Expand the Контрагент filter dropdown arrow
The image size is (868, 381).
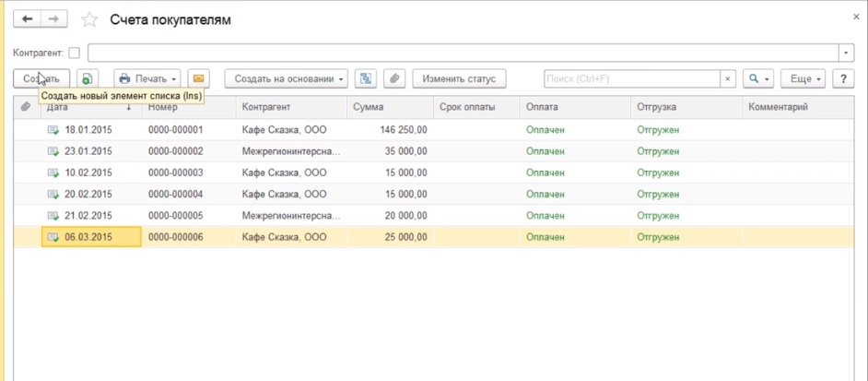847,53
